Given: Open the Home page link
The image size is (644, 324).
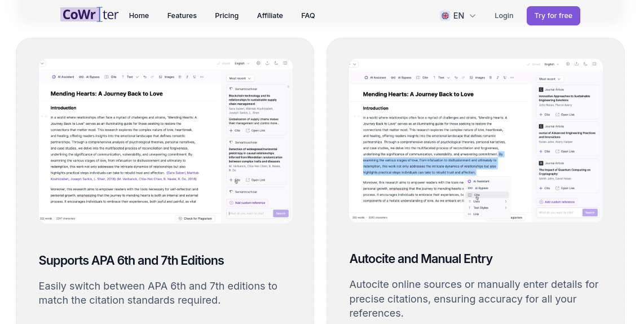Looking at the screenshot, I should 139,16.
